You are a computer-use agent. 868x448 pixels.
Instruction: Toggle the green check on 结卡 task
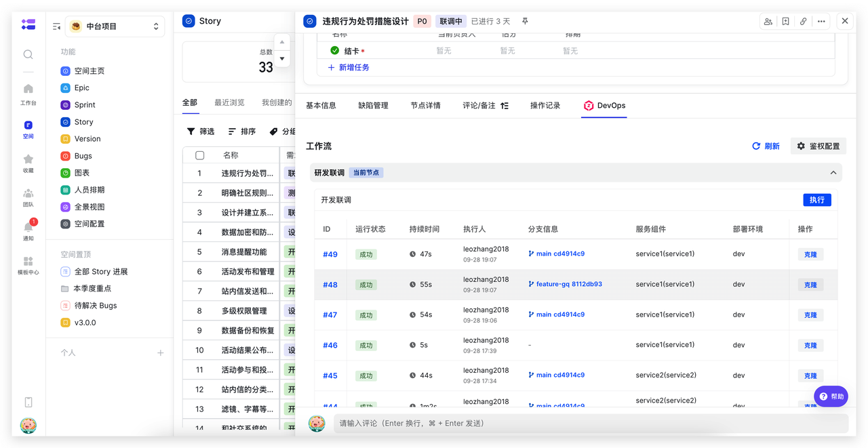(334, 51)
